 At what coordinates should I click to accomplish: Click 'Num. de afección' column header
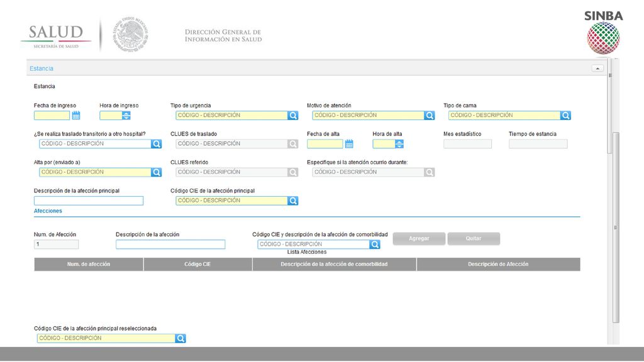point(89,265)
